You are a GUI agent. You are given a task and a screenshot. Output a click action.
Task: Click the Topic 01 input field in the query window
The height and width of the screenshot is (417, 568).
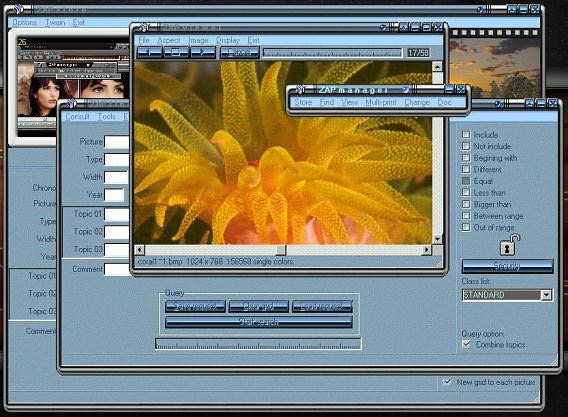117,214
